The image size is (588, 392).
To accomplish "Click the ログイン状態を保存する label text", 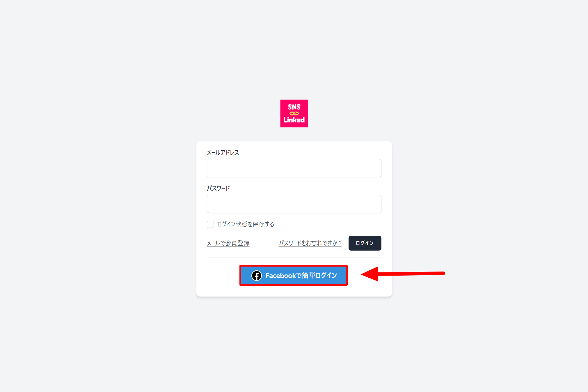I will (x=246, y=224).
